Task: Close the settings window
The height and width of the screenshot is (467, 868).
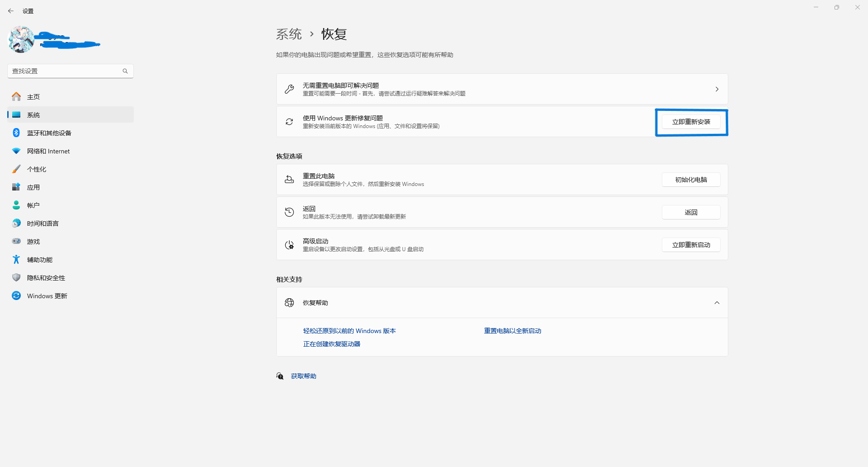Action: click(858, 7)
